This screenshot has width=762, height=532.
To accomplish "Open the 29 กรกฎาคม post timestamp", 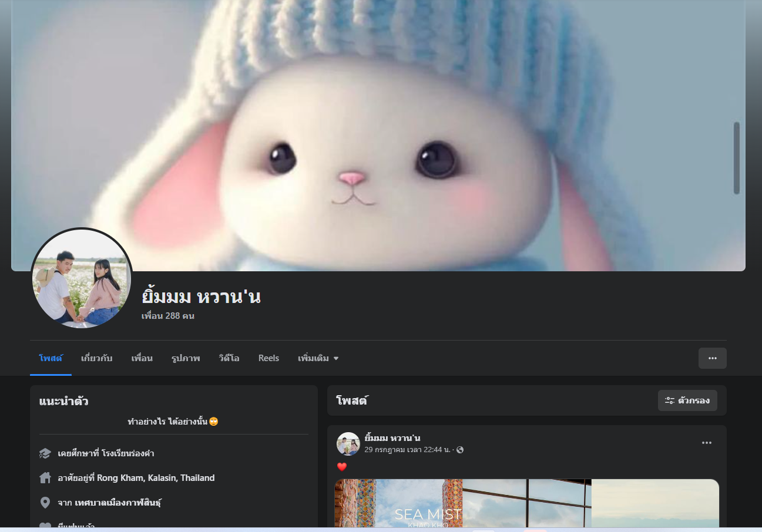I will [x=407, y=450].
